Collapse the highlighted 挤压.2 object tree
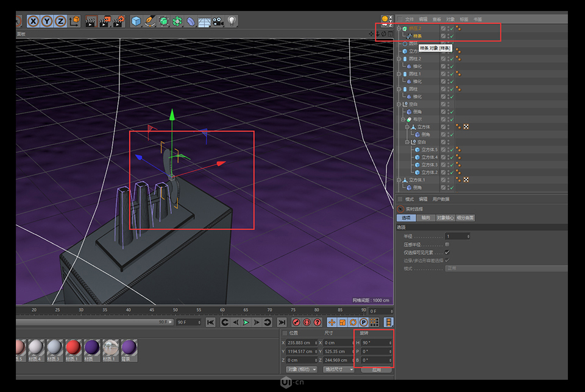 tap(400, 28)
